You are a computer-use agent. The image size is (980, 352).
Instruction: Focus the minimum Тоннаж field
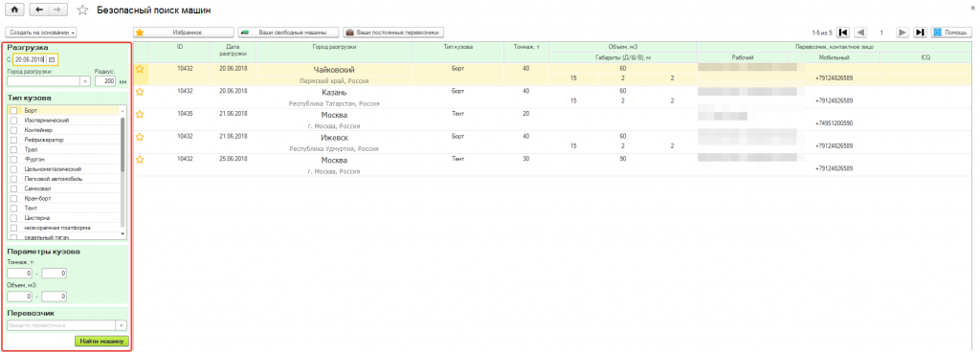pos(19,274)
